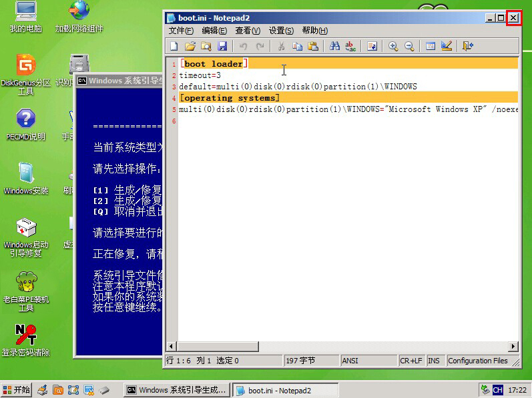
Task: Open 登录密码清除 desktop icon
Action: (26, 341)
